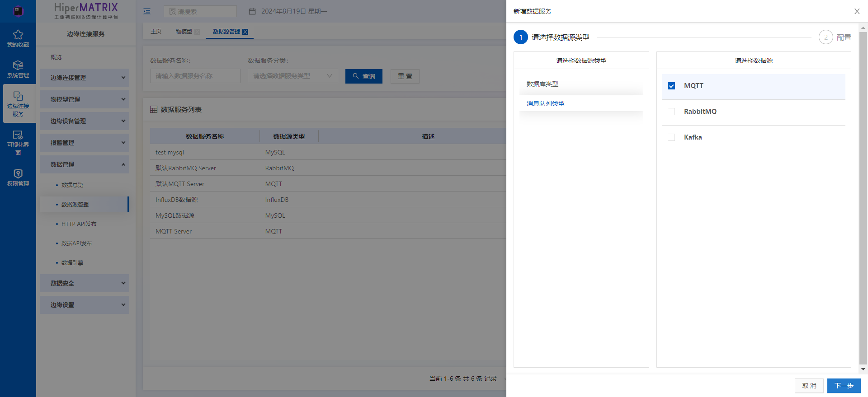The height and width of the screenshot is (397, 868).
Task: Click the search icon in the search box
Action: click(172, 11)
